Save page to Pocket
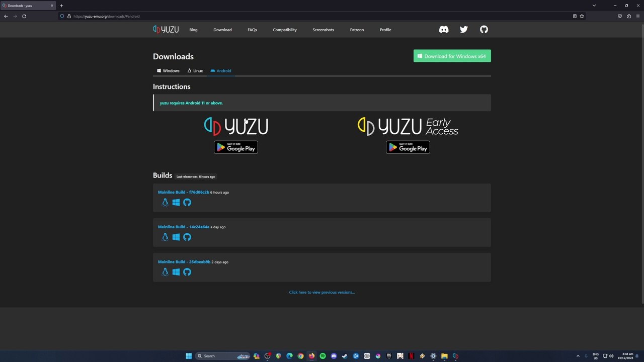This screenshot has width=644, height=362. pos(620,16)
